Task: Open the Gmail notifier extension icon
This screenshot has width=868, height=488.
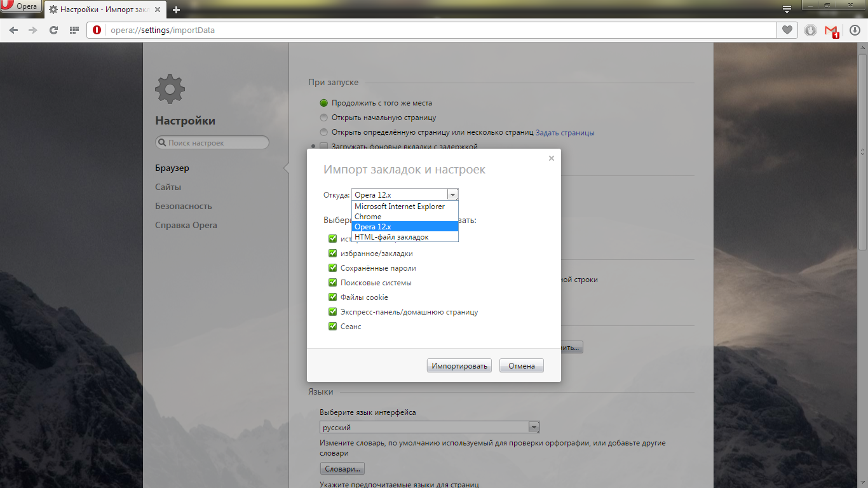Action: (x=831, y=30)
